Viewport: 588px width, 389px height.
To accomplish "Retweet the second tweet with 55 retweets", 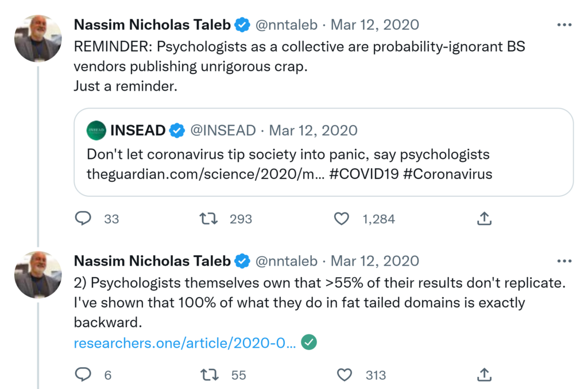I will [x=209, y=375].
